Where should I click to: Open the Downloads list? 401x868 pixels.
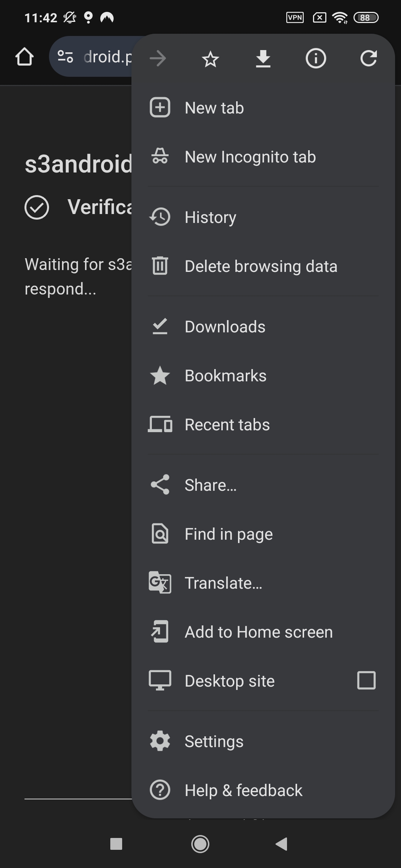pyautogui.click(x=225, y=326)
